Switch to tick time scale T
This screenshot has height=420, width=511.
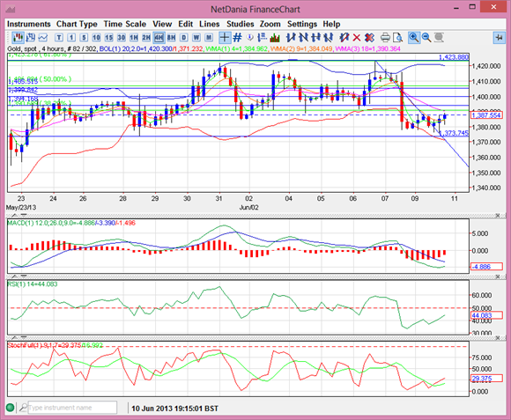(x=59, y=38)
